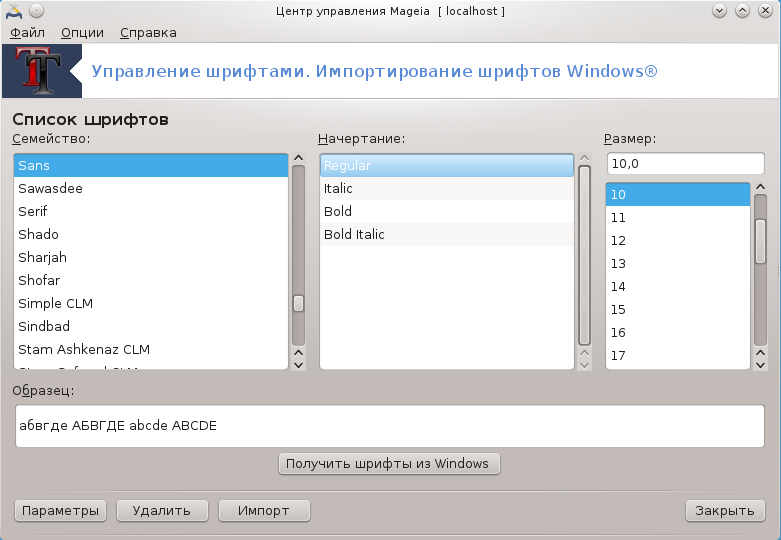Select the Stam Ashkenaz CLM font family
Viewport: 781px width, 540px height.
coord(151,349)
